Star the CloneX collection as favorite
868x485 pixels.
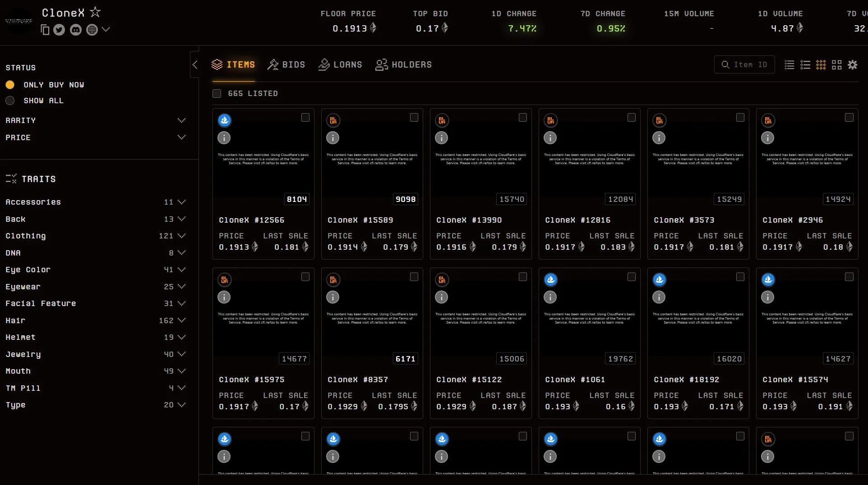point(95,12)
